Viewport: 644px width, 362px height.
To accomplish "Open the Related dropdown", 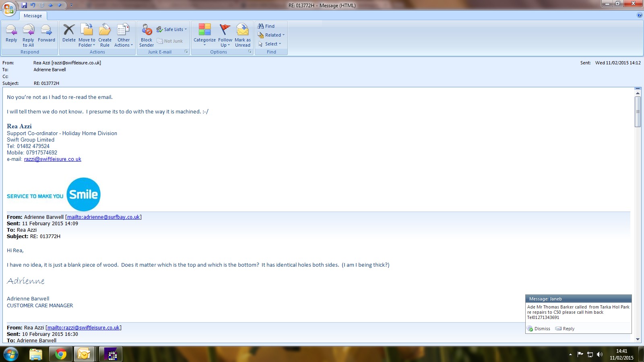I will pyautogui.click(x=271, y=35).
